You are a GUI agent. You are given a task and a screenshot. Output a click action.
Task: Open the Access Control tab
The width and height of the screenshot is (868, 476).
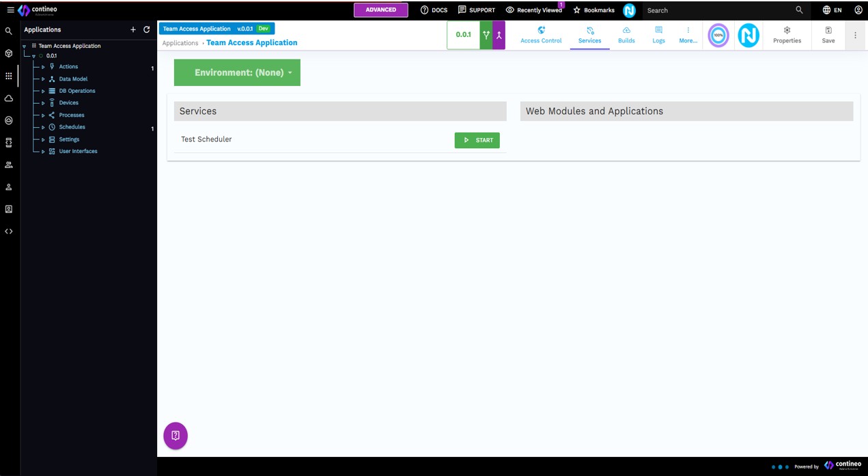pyautogui.click(x=541, y=35)
